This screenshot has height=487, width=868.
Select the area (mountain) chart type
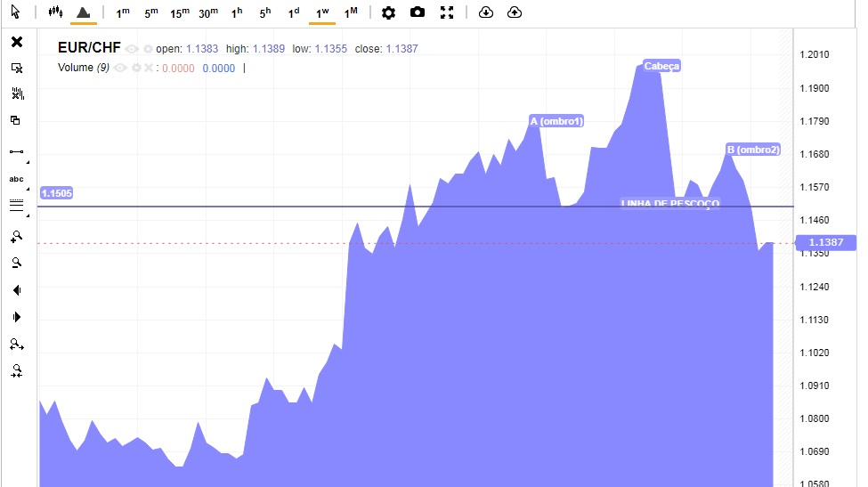(84, 12)
